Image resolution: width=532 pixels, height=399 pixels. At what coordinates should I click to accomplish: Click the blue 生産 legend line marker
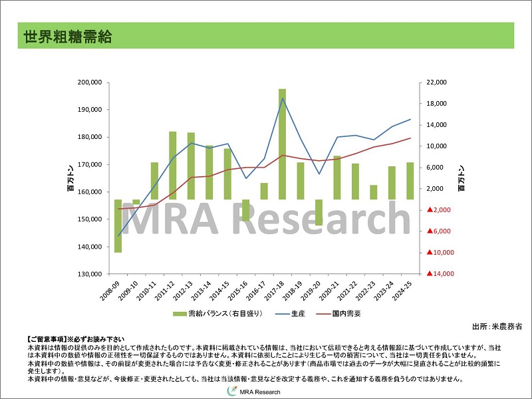281,314
